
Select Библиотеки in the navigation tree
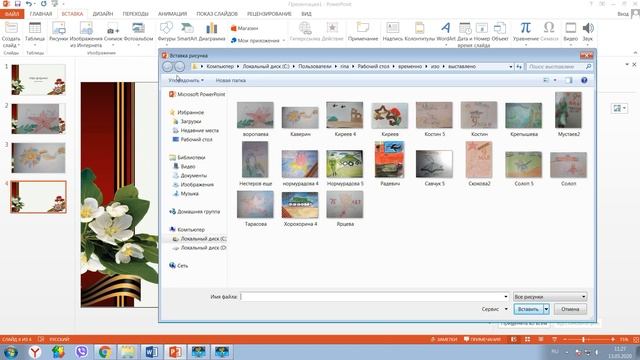pos(187,158)
